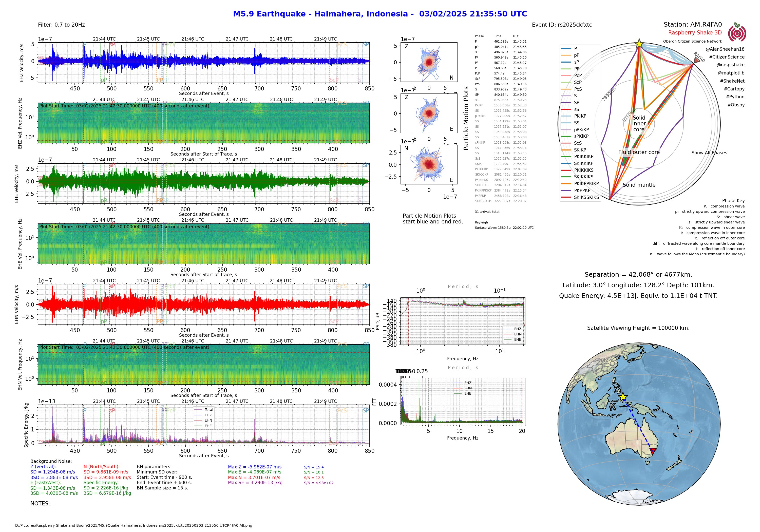This screenshot has height=532, width=760.
Task: Click the PKPPKP legend color line
Action: point(566,190)
